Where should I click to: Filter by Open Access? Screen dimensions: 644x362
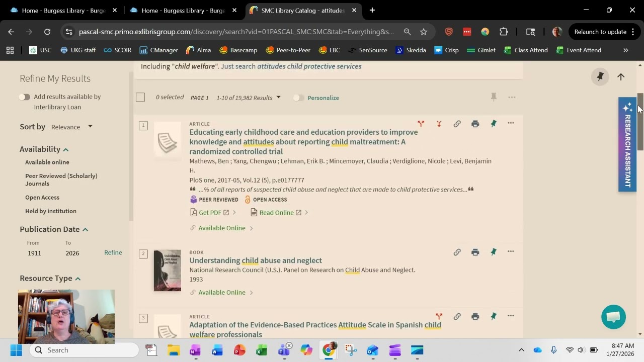42,198
